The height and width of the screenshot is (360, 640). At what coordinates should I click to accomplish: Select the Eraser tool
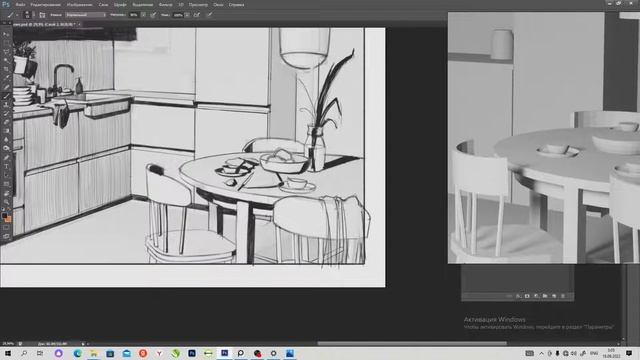tap(6, 122)
